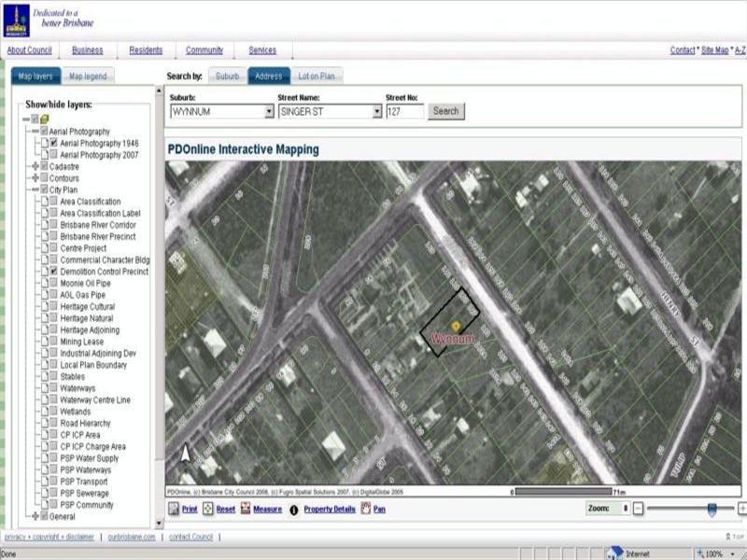Click the Brisbane City Council logo

[x=17, y=19]
